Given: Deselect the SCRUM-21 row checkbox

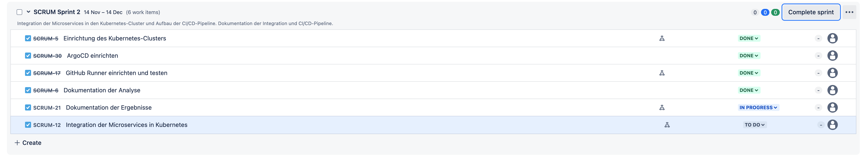Looking at the screenshot, I should coord(28,108).
